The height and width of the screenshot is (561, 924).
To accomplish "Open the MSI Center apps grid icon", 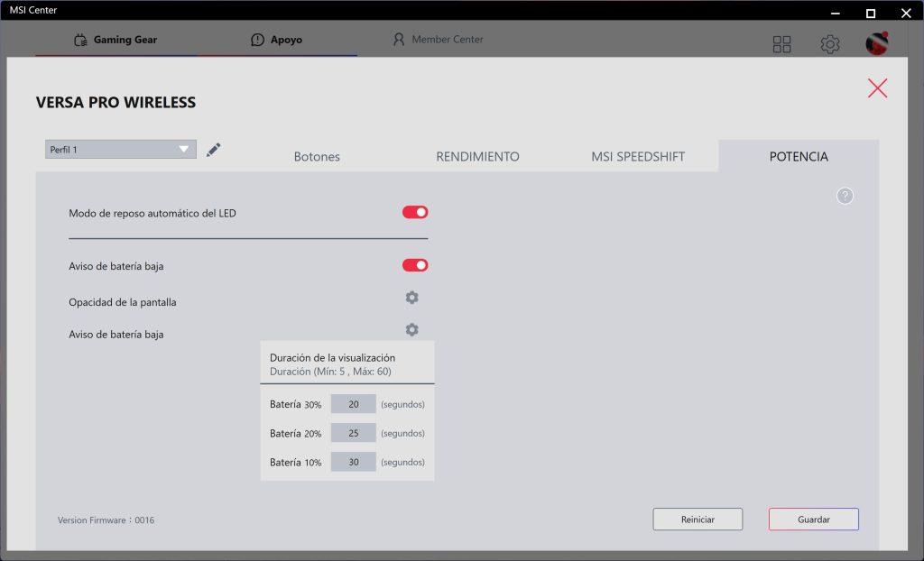I will tap(782, 44).
